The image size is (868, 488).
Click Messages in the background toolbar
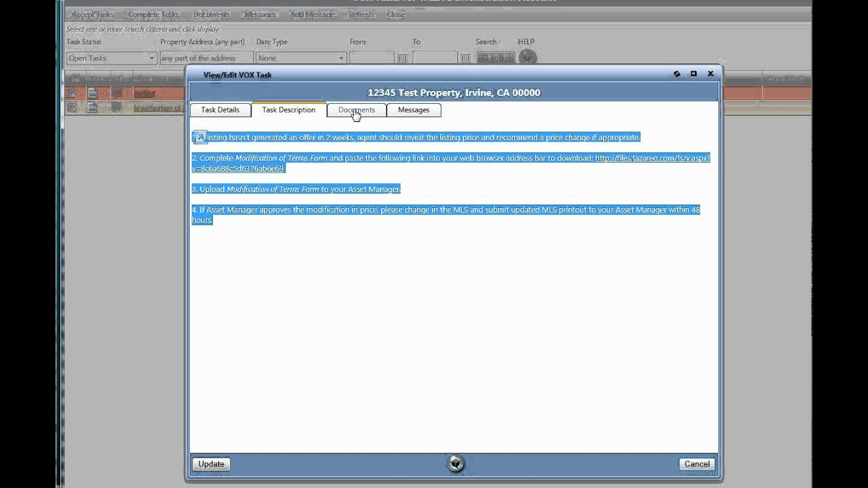point(260,14)
